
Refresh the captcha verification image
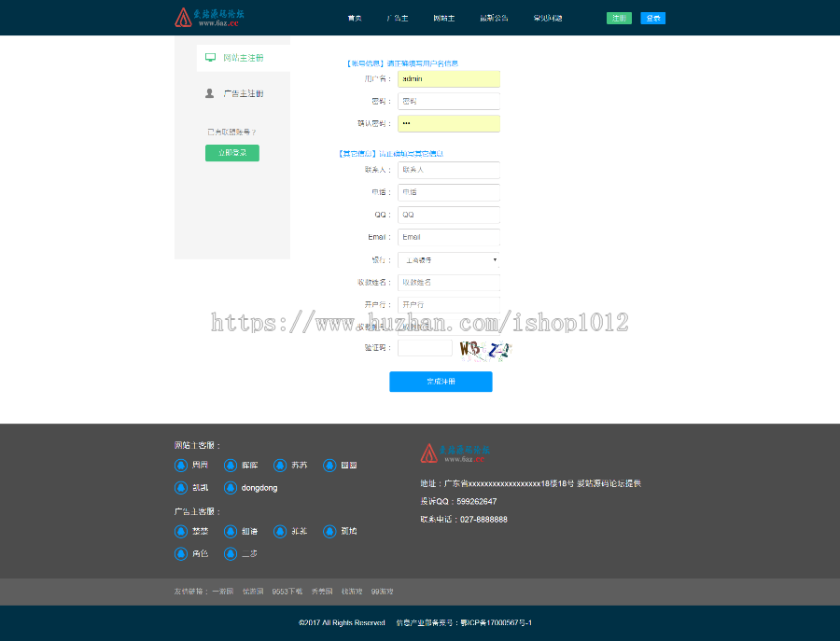point(484,349)
